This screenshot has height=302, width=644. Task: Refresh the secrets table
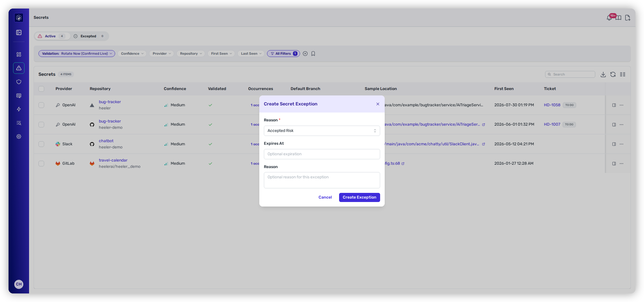[613, 74]
